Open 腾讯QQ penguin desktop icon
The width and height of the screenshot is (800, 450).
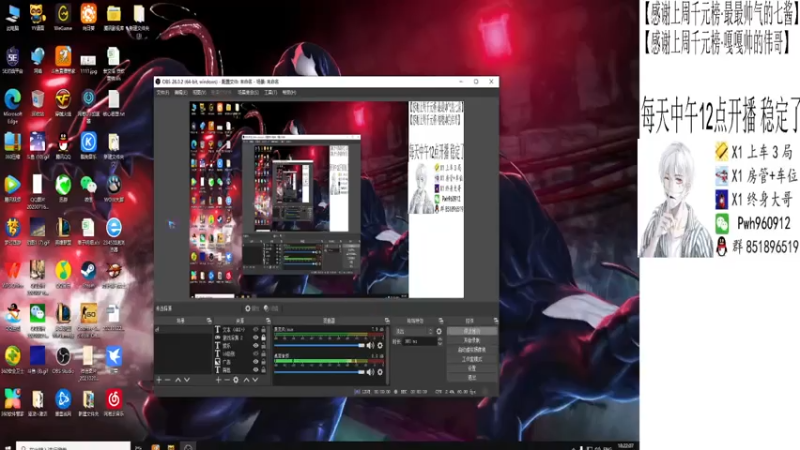63,145
